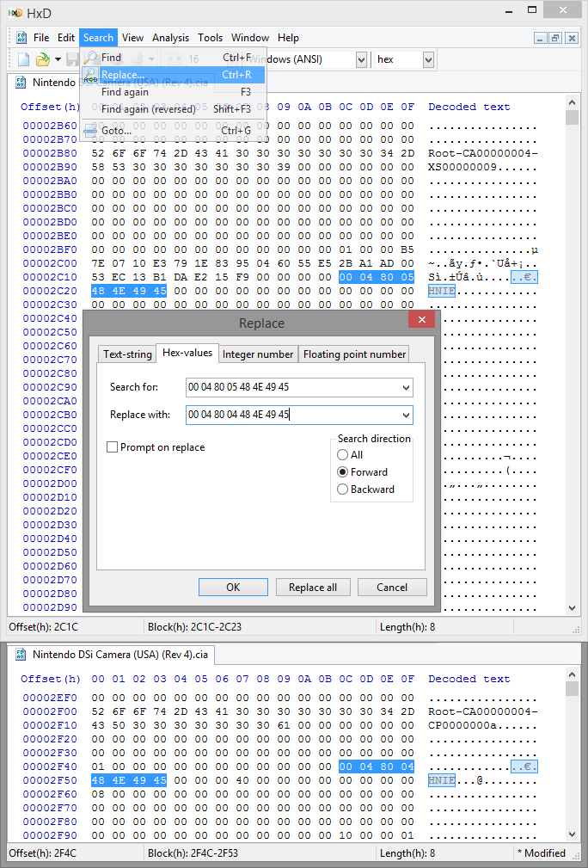Open the Analysis menu

coord(170,38)
